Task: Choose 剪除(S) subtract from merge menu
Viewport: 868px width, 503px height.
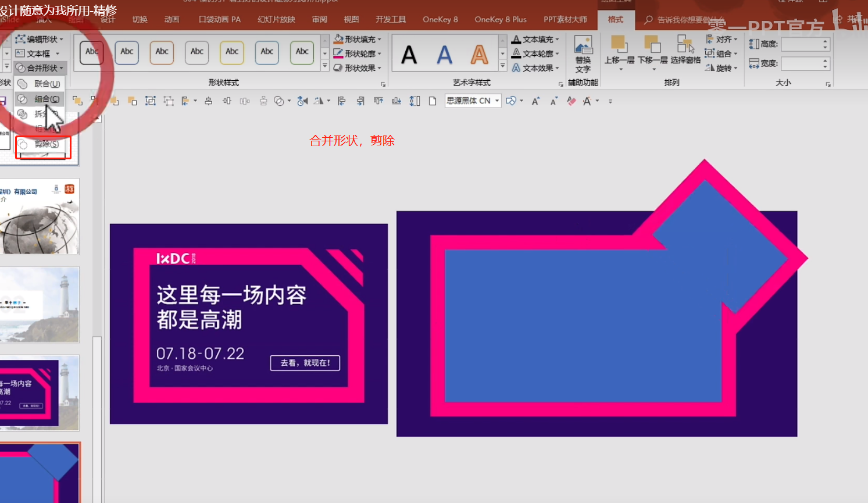Action: (x=40, y=144)
